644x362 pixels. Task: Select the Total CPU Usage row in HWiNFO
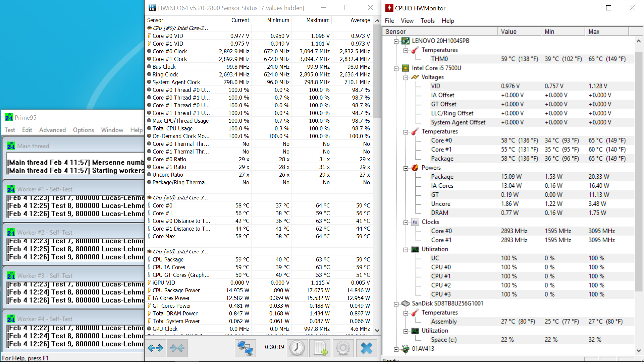(x=259, y=128)
